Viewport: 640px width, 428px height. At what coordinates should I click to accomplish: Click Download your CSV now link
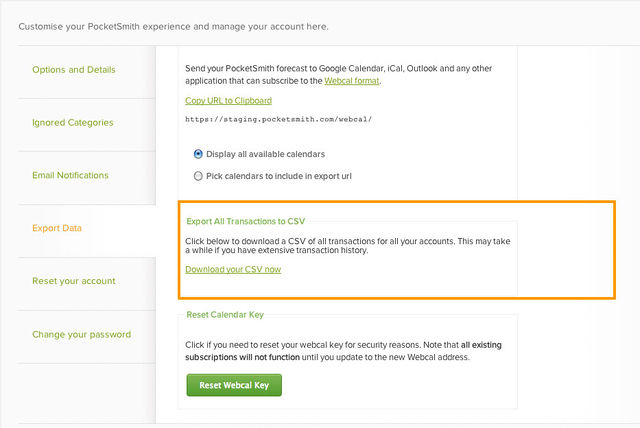point(232,270)
